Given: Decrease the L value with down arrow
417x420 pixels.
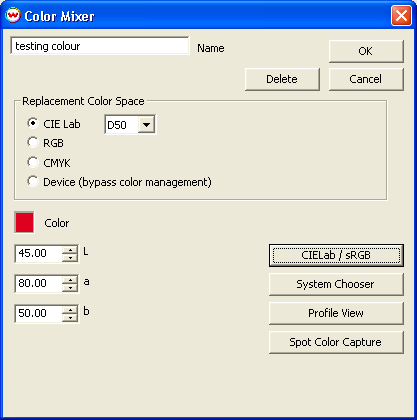Looking at the screenshot, I should click(x=70, y=258).
